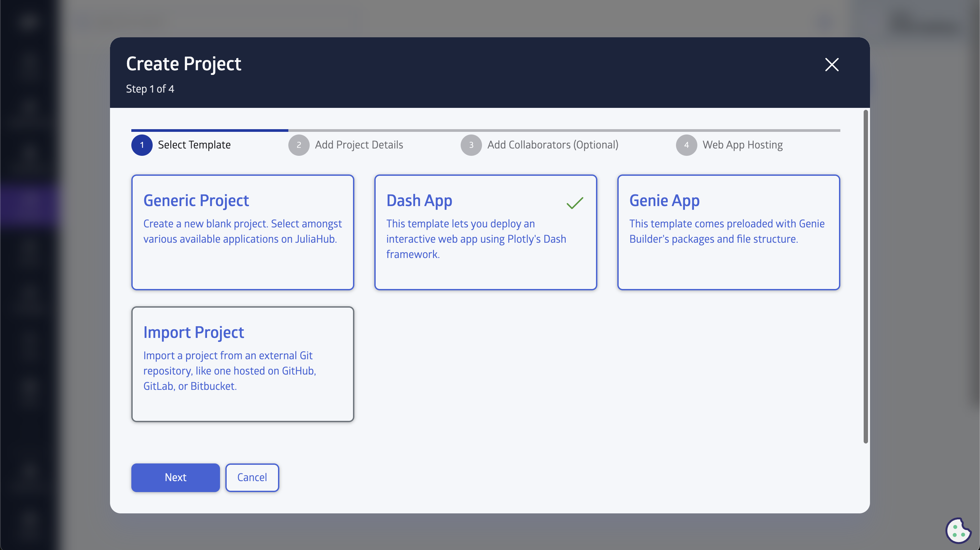The height and width of the screenshot is (550, 980).
Task: Close the Create Project dialog
Action: (832, 65)
